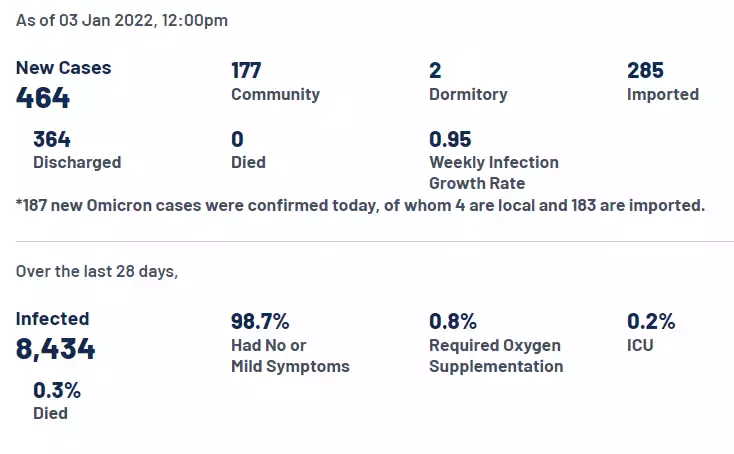The width and height of the screenshot is (734, 454).
Task: Select the Weekly Infection Growth Rate label
Action: click(493, 172)
